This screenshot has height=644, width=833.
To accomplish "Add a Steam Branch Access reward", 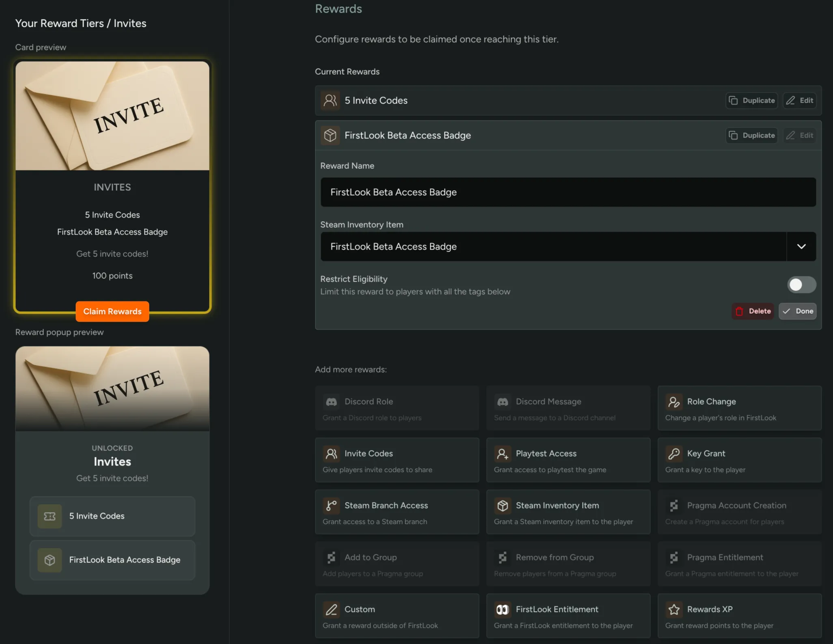I will coord(397,512).
